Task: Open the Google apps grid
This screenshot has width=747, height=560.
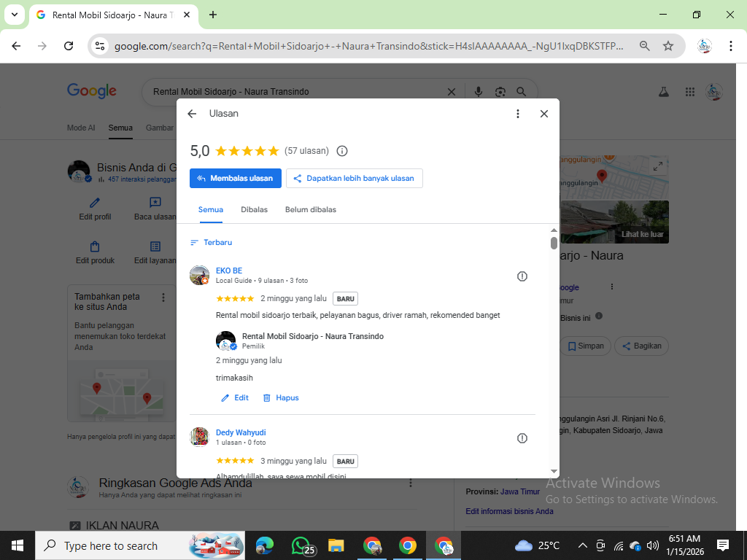Action: (x=689, y=92)
